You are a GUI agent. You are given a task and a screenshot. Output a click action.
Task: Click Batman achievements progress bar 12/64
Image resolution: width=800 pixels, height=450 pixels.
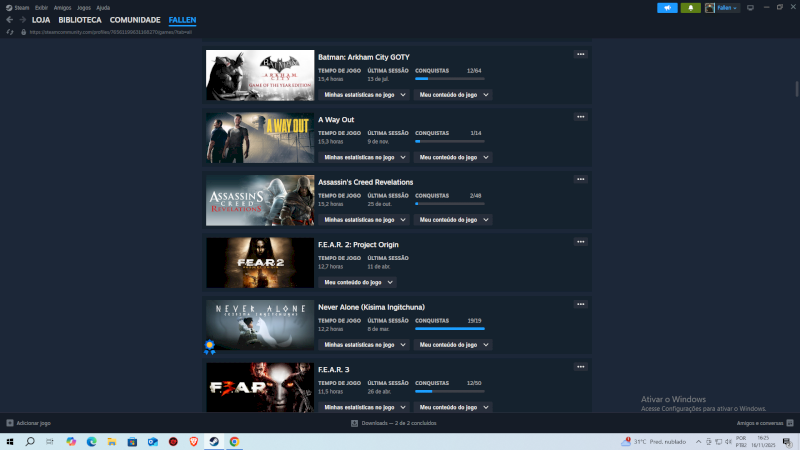[x=449, y=79]
